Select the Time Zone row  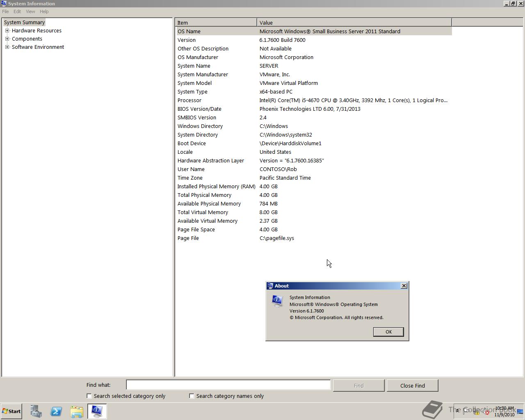pos(314,178)
